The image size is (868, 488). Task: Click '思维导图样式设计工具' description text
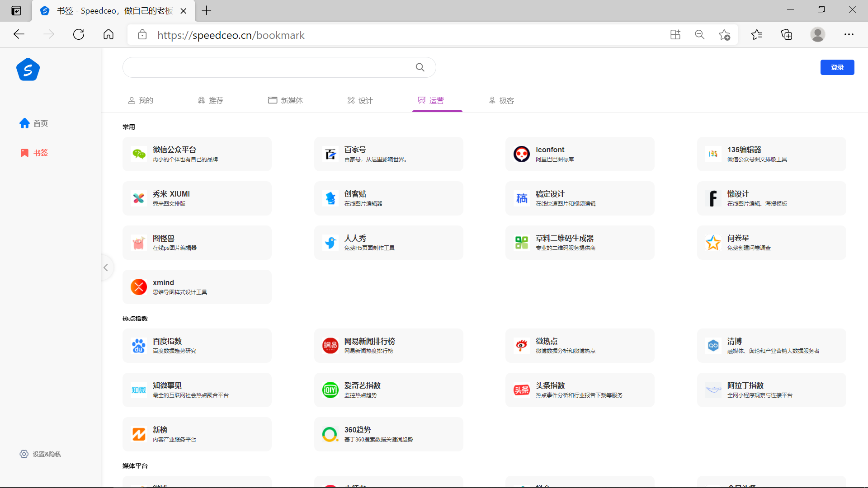[x=180, y=292]
